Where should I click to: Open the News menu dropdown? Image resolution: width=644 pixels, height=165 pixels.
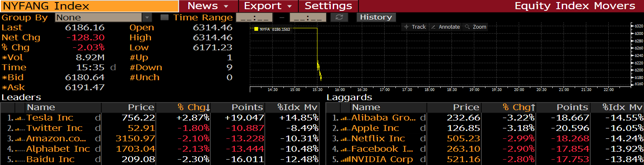[x=208, y=6]
